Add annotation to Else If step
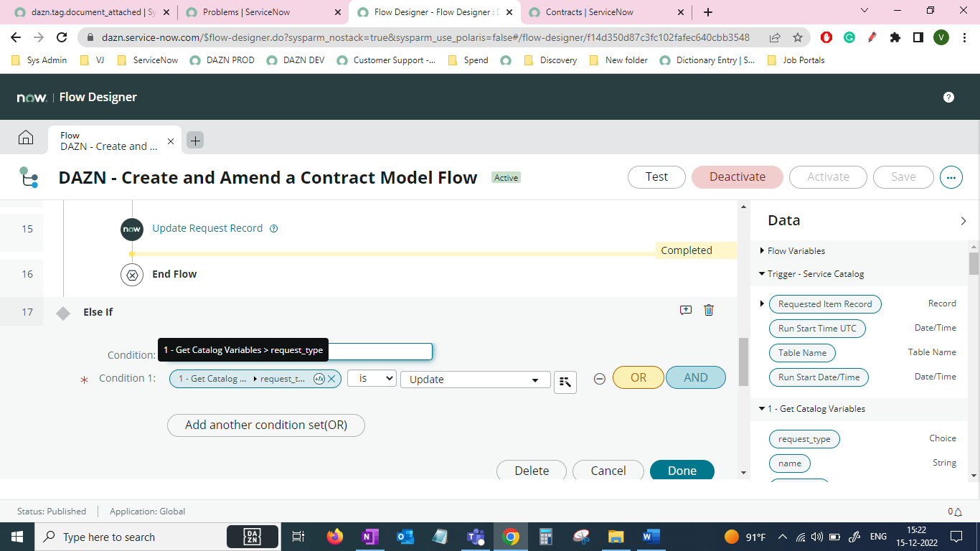The height and width of the screenshot is (551, 980). 686,310
